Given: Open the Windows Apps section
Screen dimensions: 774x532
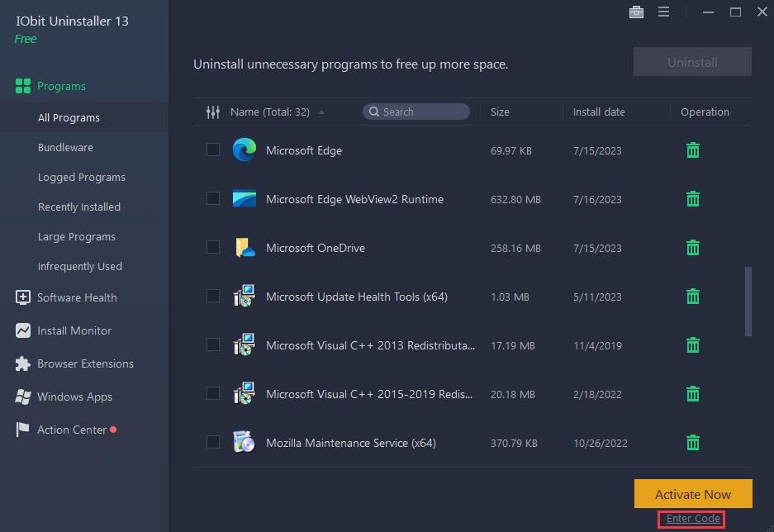Looking at the screenshot, I should (74, 397).
